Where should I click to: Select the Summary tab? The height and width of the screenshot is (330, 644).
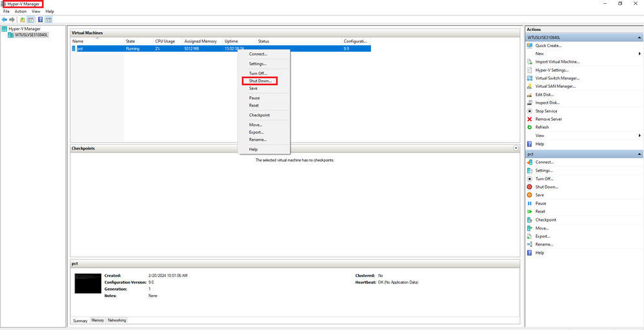(x=81, y=320)
